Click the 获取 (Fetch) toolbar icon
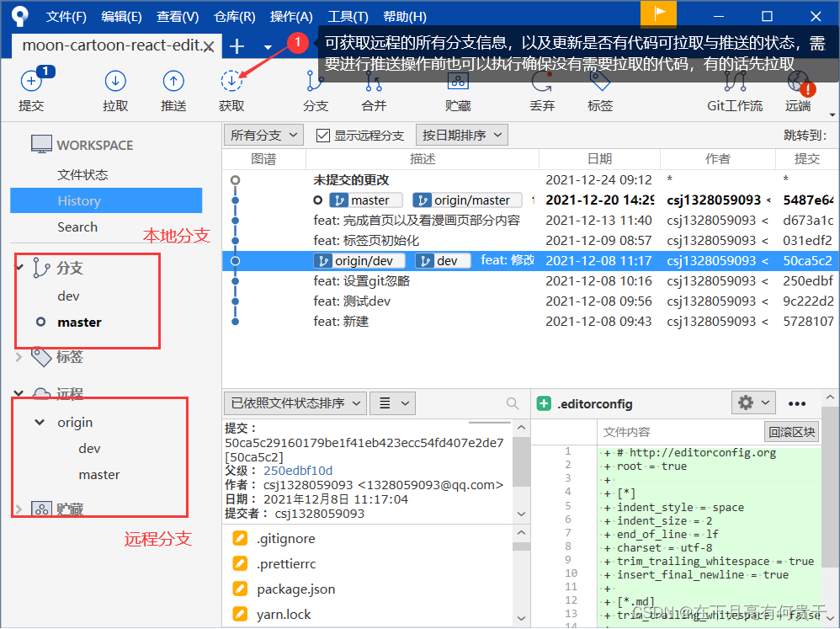Viewport: 840px width, 629px height. (x=231, y=82)
